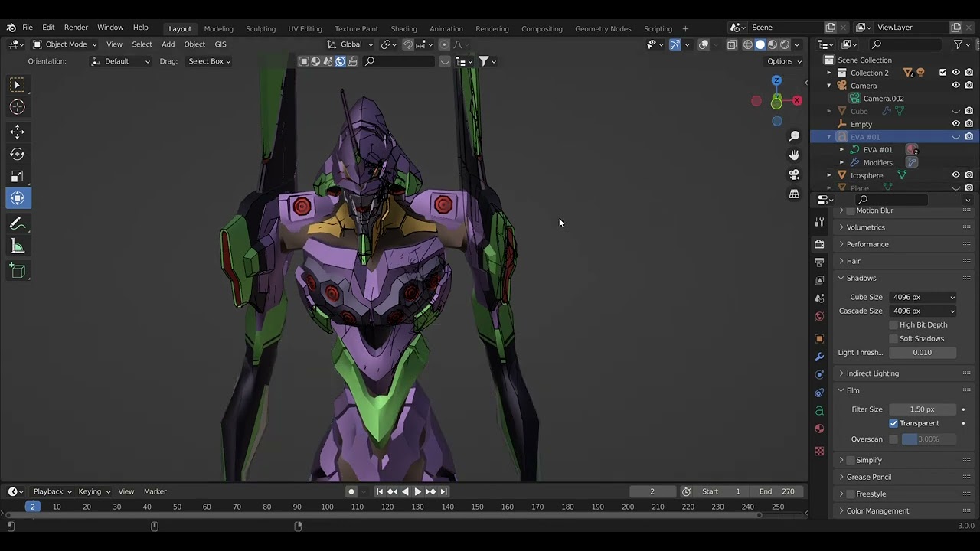The width and height of the screenshot is (980, 551).
Task: Choose the Add Cube tool
Action: tap(17, 271)
